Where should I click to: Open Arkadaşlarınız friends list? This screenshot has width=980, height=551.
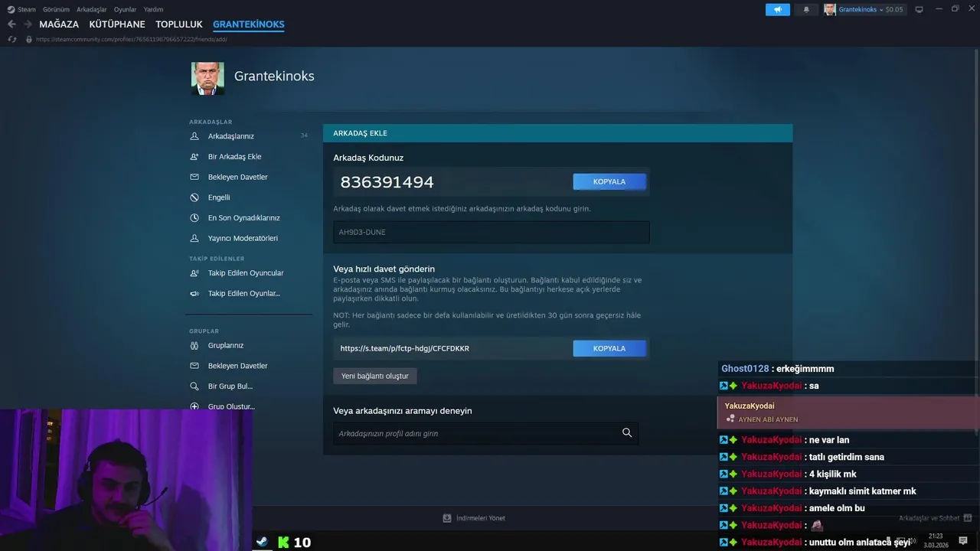tap(230, 136)
